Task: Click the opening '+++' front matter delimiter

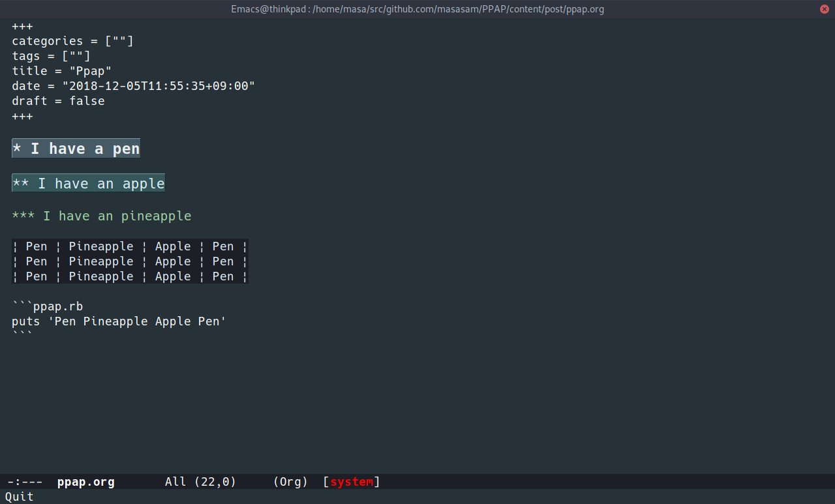Action: (22, 26)
